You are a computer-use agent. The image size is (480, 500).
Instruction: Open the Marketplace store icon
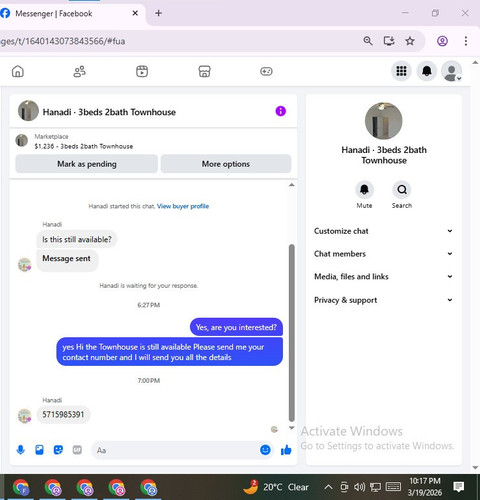tap(204, 71)
